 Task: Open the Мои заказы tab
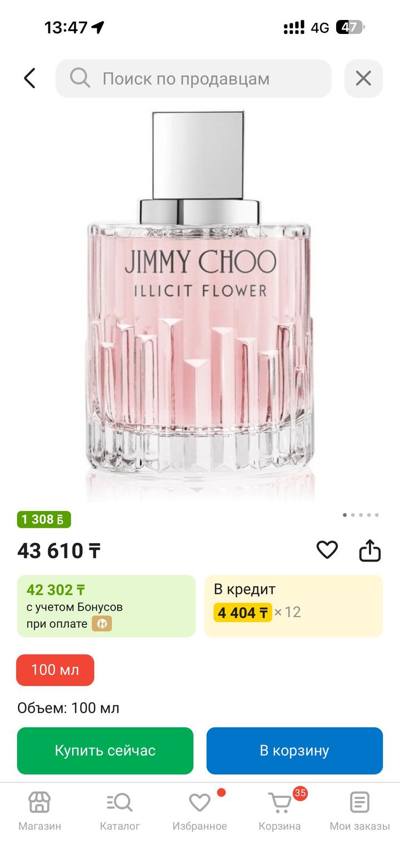(359, 811)
